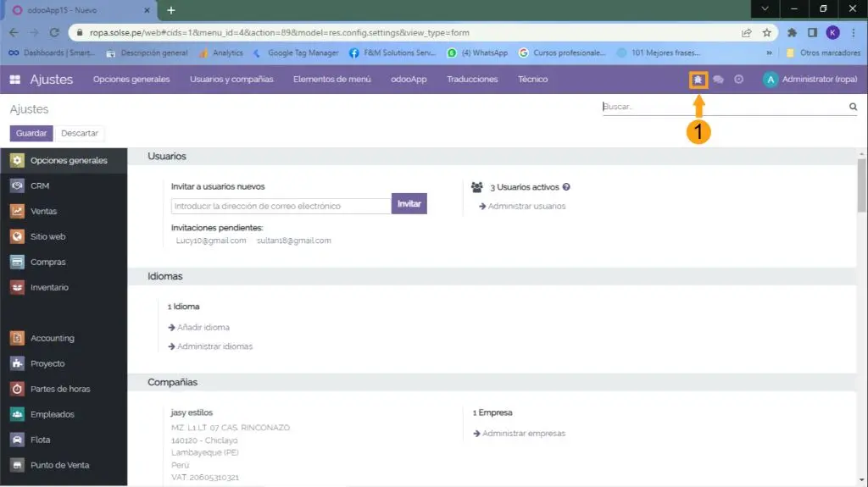868x487 pixels.
Task: Expand Usuarios y compañías menu
Action: coord(231,80)
